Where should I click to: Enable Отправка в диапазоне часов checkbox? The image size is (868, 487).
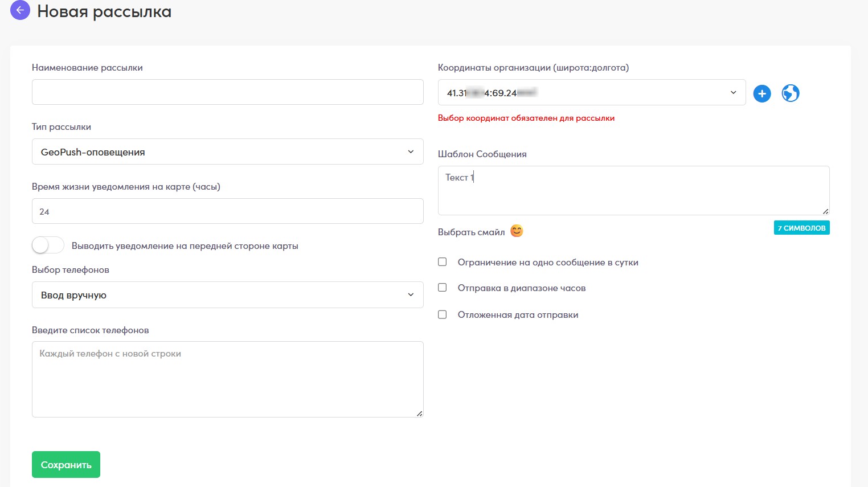coord(442,288)
